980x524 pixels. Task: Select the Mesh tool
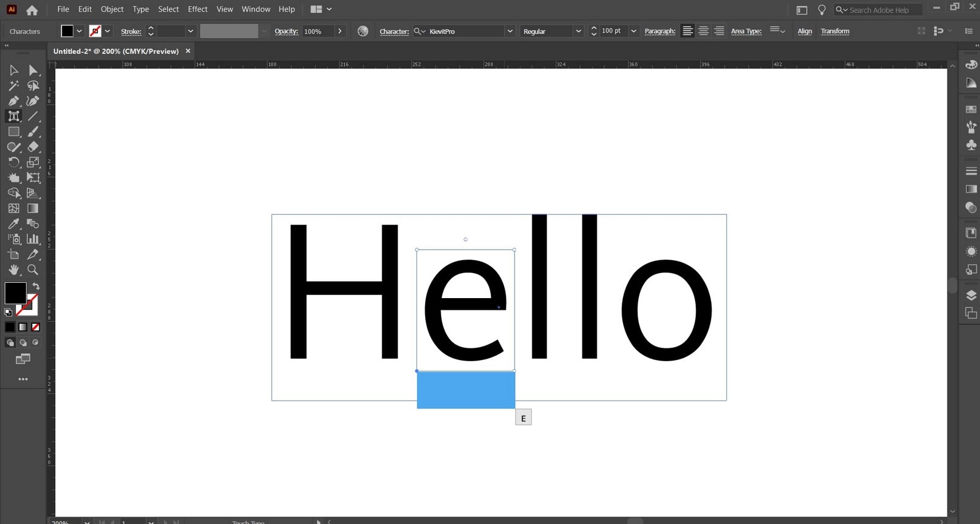pyautogui.click(x=13, y=208)
